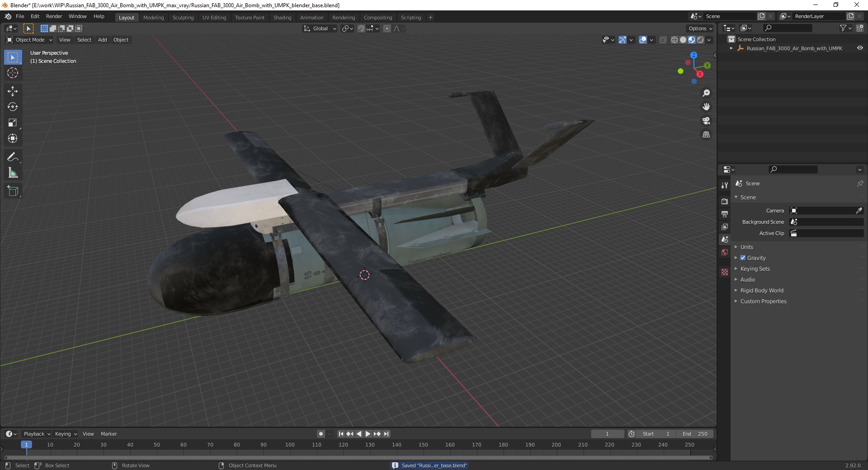This screenshot has height=470, width=868.
Task: Switch to solid viewport shading
Action: click(683, 40)
